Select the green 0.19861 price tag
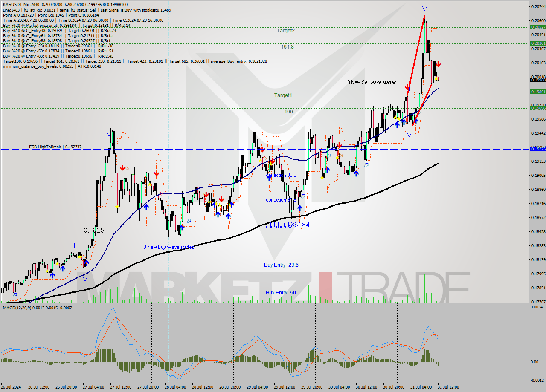 click(537, 92)
